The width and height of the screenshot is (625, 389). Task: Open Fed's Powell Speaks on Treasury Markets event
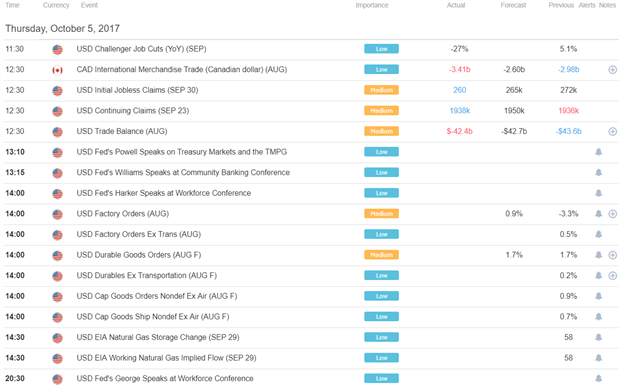tap(182, 152)
